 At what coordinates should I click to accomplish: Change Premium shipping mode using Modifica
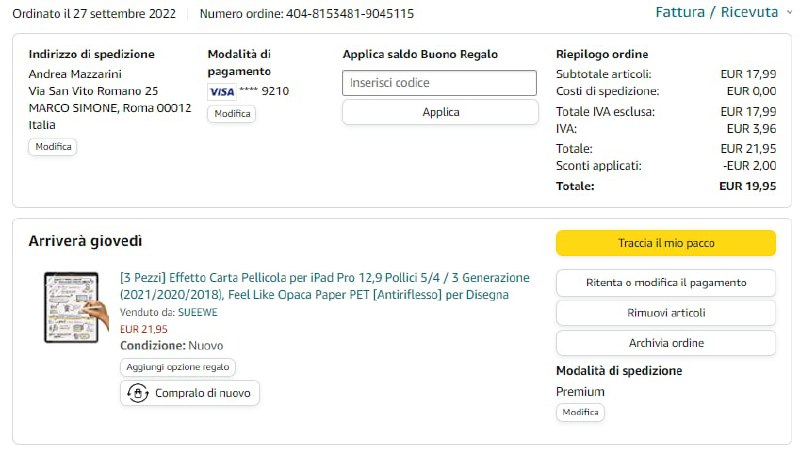point(580,412)
